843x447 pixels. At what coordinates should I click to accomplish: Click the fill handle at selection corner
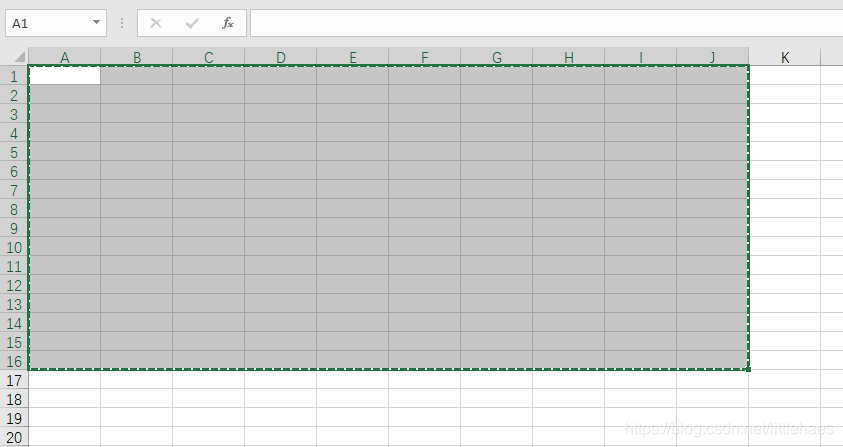click(x=748, y=369)
